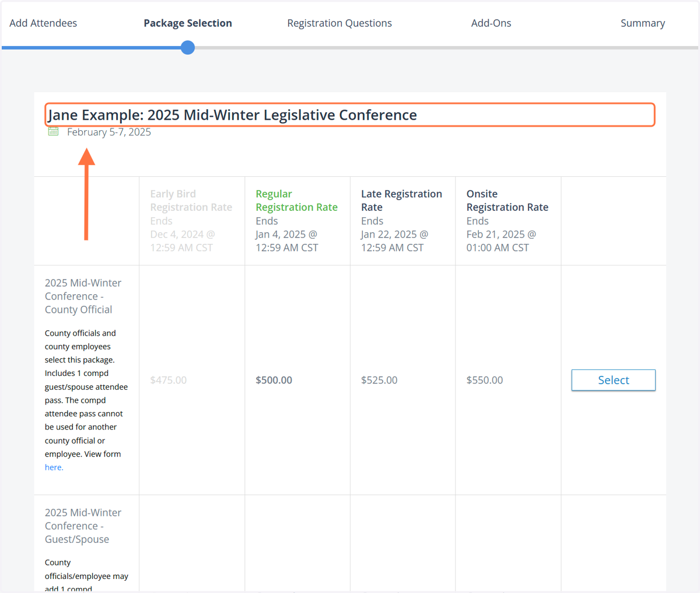Screen dimensions: 700x593
Task: Click the Jan 22, 2025 end date
Action: point(395,241)
